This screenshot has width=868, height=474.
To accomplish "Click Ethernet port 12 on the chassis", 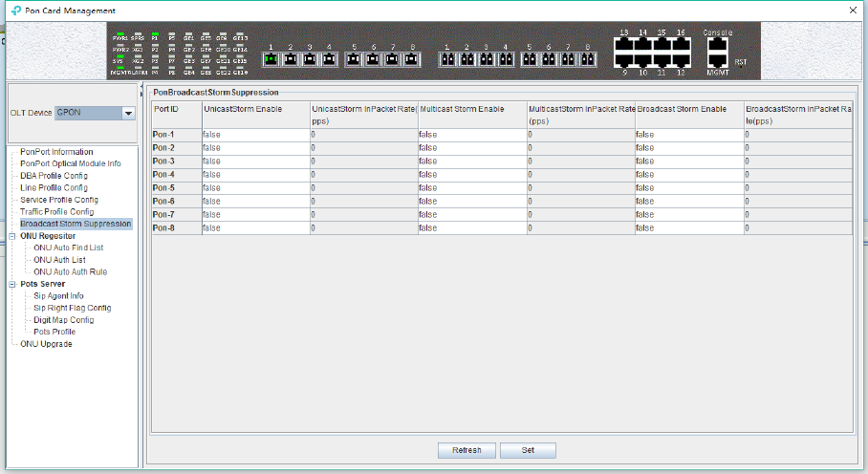I will [x=681, y=61].
